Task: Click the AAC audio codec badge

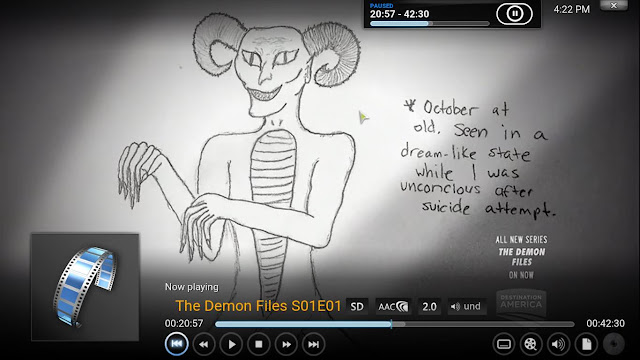Action: coord(393,307)
